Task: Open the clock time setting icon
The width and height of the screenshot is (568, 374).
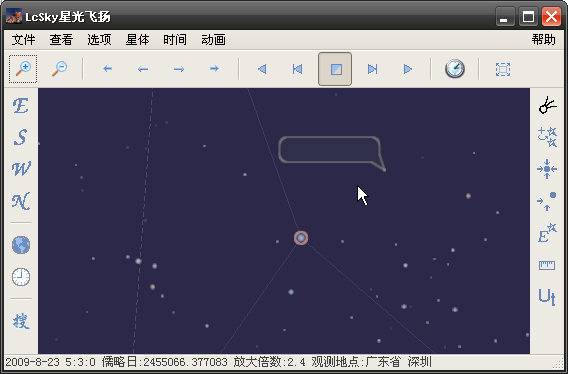Action: [x=21, y=277]
